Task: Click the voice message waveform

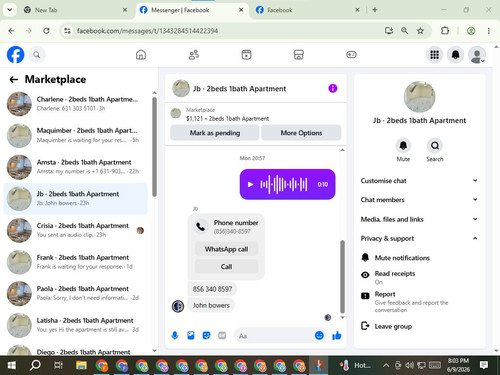Action: point(284,184)
